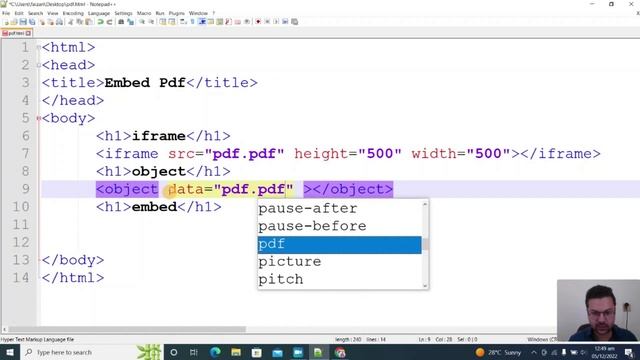Click the Close All toolbar icon
This screenshot has height=360, width=640.
(51, 22)
